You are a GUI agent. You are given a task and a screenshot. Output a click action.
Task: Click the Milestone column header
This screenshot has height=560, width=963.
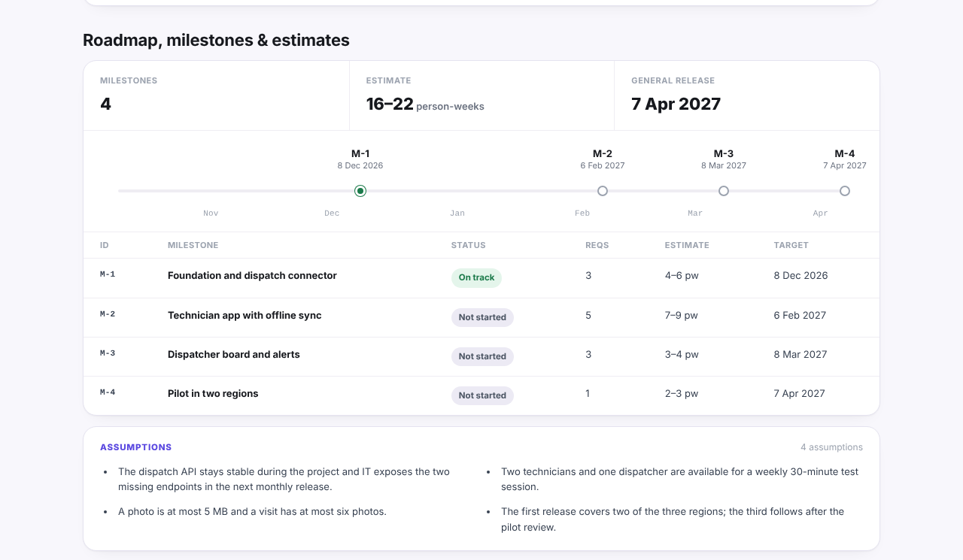193,245
